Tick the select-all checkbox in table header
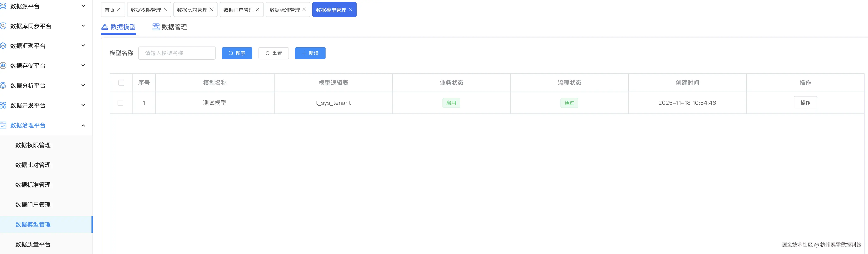The height and width of the screenshot is (254, 868). pos(121,83)
